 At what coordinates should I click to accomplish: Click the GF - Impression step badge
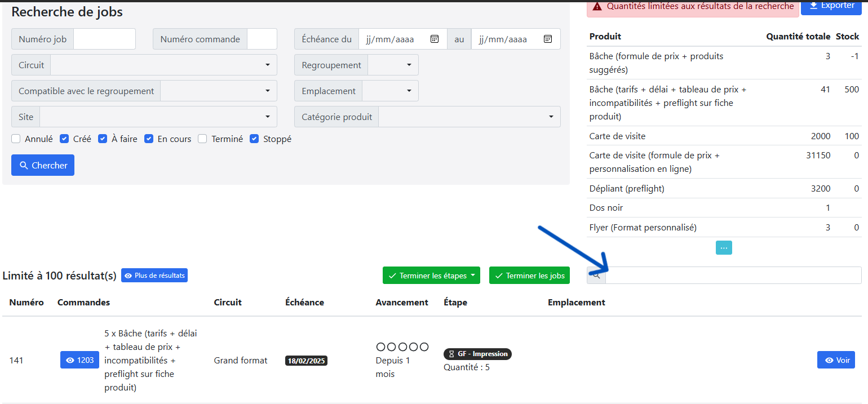(x=477, y=354)
